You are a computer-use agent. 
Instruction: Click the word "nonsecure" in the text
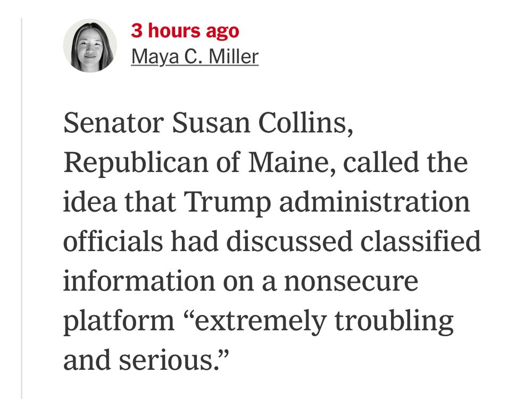coord(351,281)
